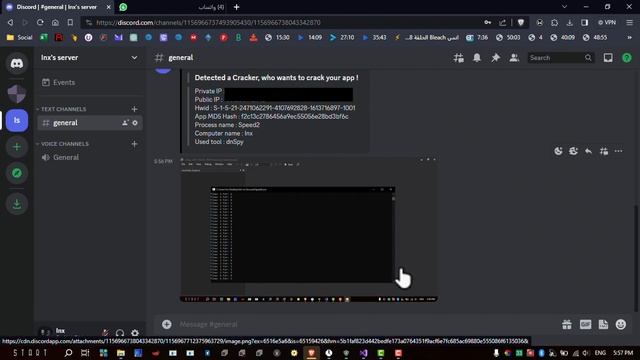Add a server with green plus icon

point(17,147)
